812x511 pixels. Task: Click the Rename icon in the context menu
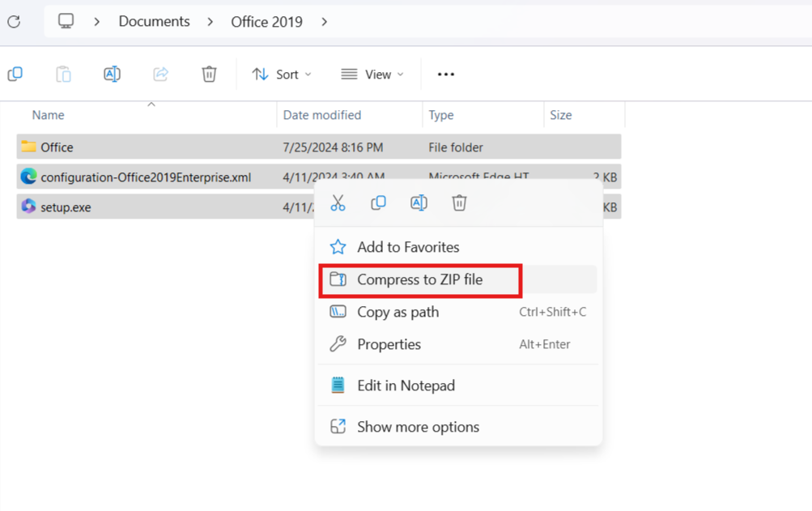[419, 203]
